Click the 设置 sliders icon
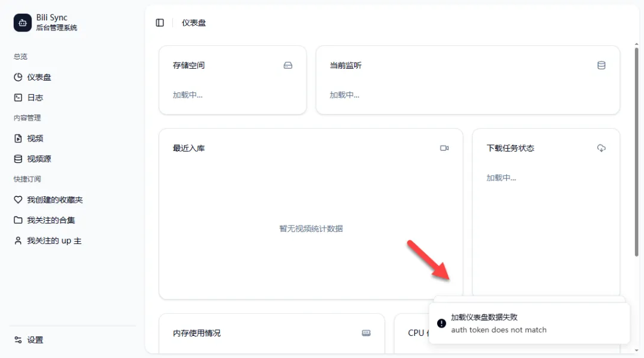The image size is (644, 358). coord(18,340)
